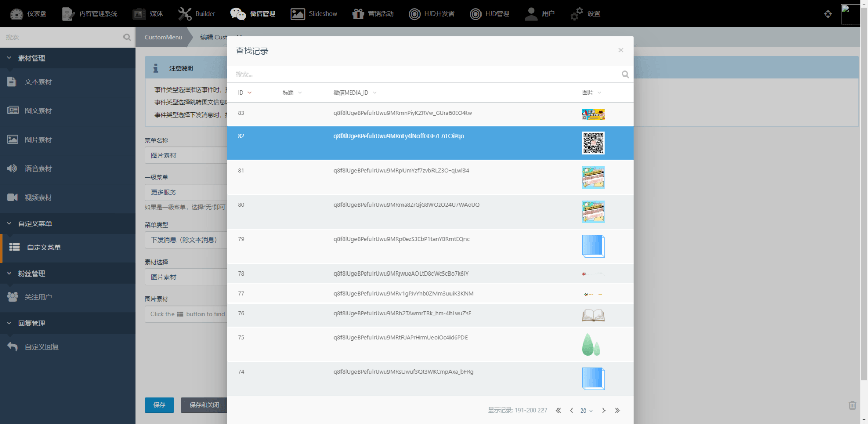Click the sidebar search magnifier icon

[x=127, y=37]
